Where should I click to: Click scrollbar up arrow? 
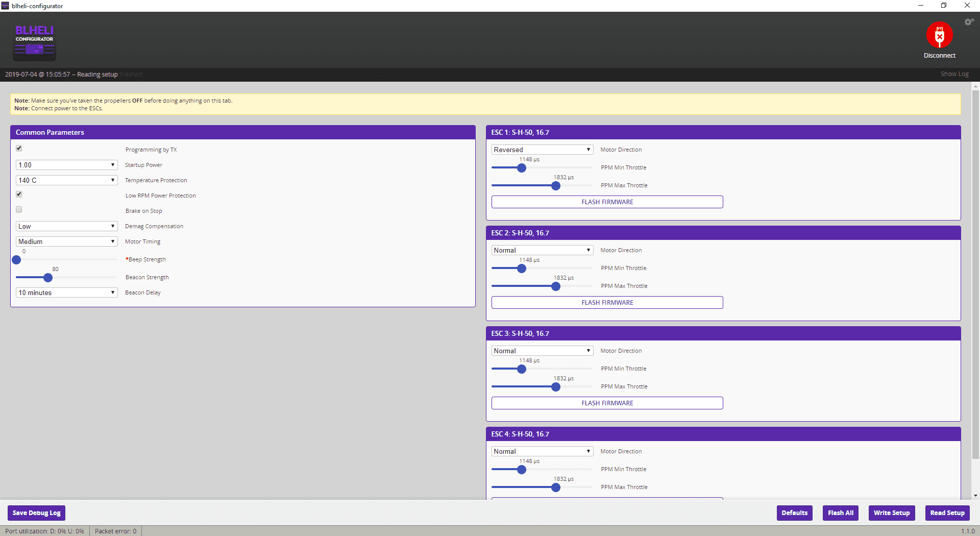click(975, 87)
